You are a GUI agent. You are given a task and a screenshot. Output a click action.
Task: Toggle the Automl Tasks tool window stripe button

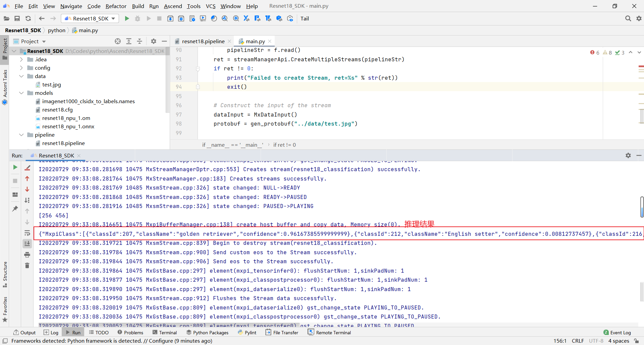[x=5, y=87]
